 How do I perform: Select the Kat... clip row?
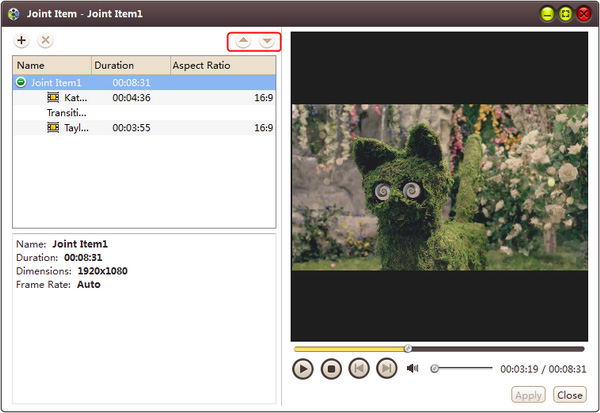coord(76,98)
